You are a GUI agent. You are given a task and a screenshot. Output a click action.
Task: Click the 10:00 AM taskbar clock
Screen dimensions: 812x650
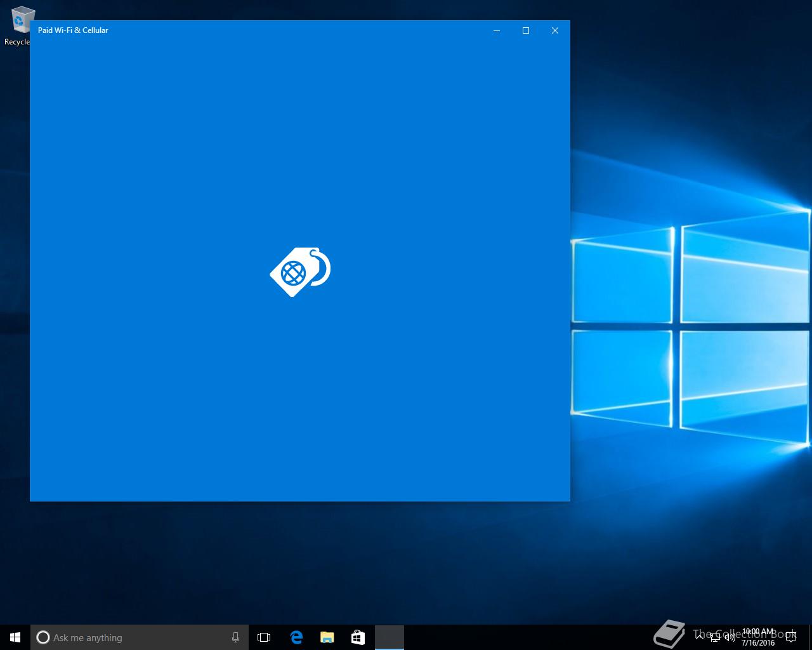coord(758,637)
